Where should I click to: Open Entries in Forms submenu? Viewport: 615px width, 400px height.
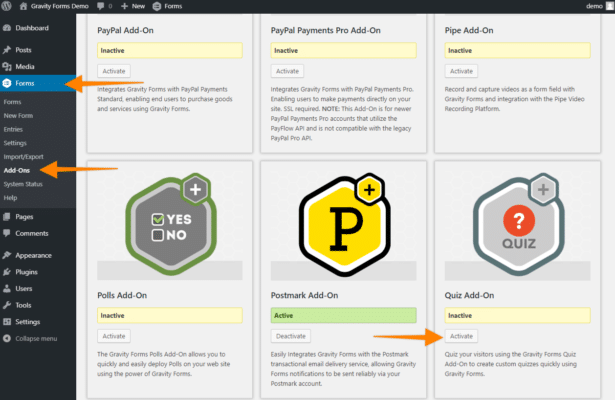click(x=14, y=129)
